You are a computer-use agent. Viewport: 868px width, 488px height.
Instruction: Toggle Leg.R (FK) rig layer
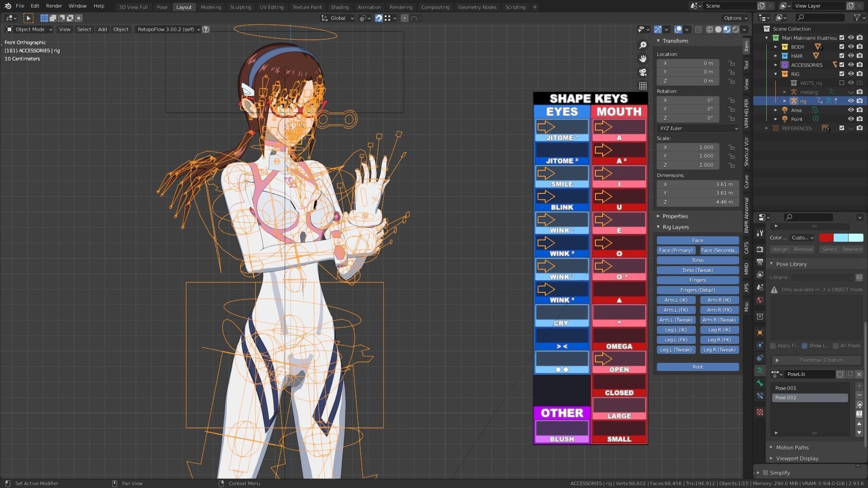[719, 340]
